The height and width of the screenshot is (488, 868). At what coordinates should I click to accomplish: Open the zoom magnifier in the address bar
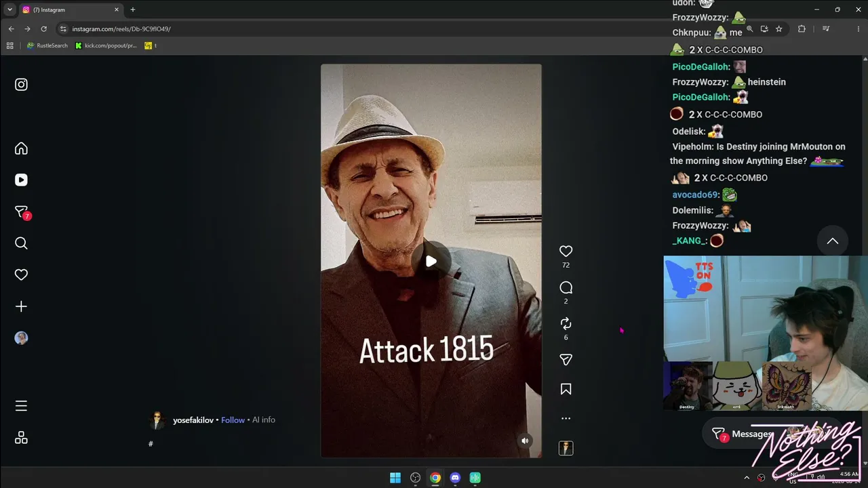[x=749, y=29]
